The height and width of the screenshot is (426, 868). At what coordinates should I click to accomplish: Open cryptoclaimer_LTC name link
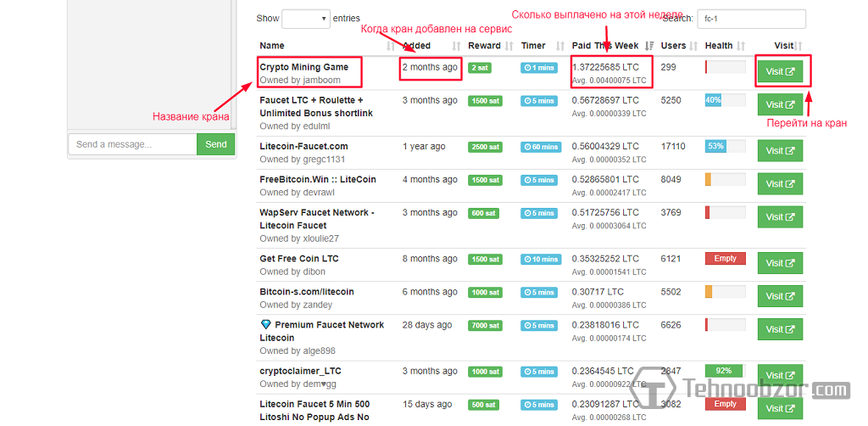[x=299, y=371]
